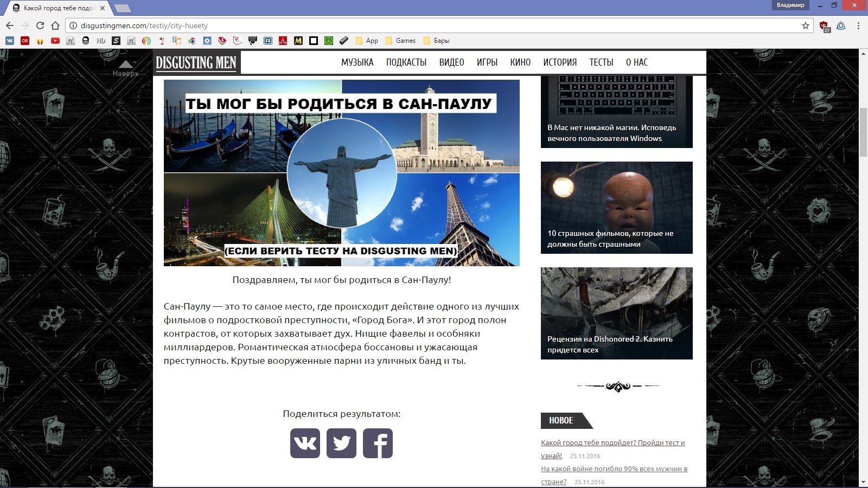Share result on VK

point(305,443)
